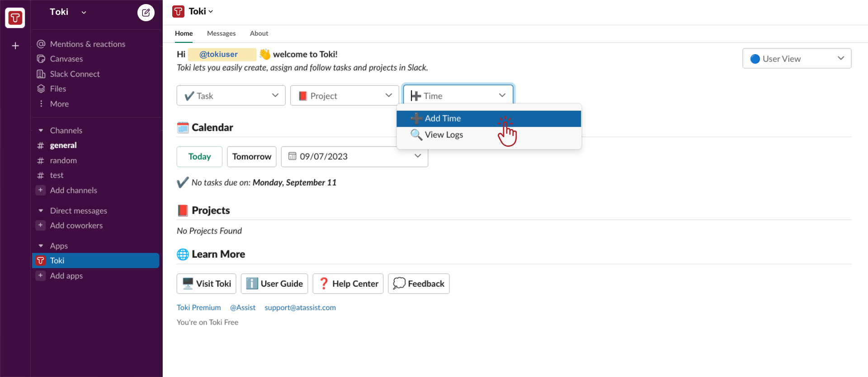The width and height of the screenshot is (868, 377).
Task: Click the Toki logo in the header
Action: (x=179, y=11)
